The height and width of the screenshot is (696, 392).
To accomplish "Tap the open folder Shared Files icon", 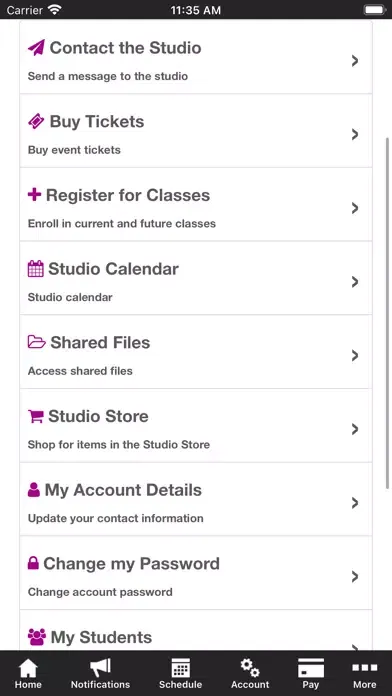I will pyautogui.click(x=37, y=342).
